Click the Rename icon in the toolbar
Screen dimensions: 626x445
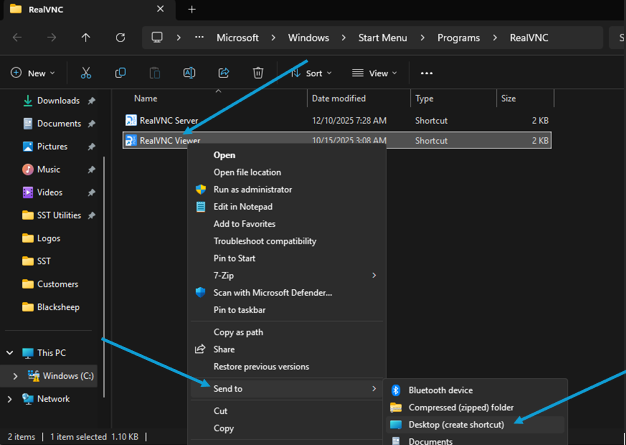click(189, 73)
